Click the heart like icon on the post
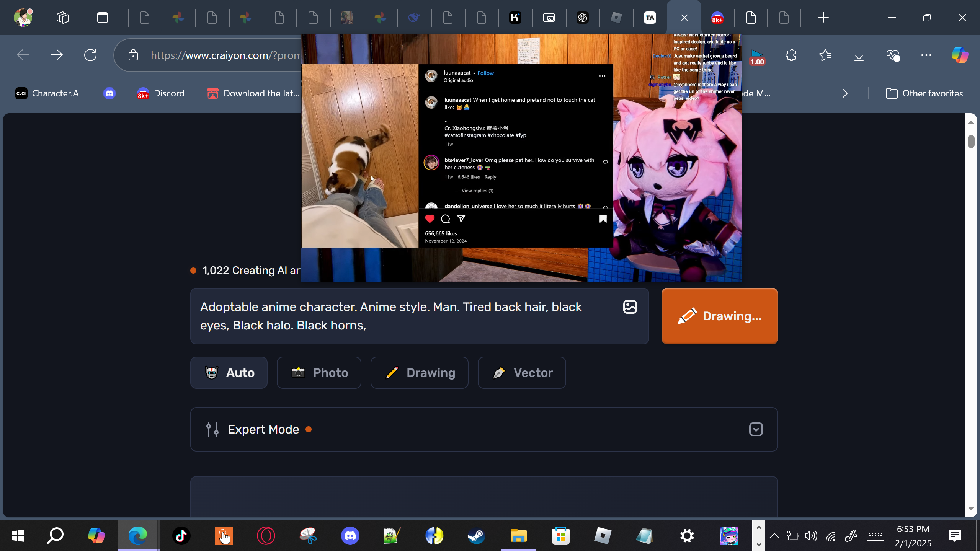 [430, 219]
